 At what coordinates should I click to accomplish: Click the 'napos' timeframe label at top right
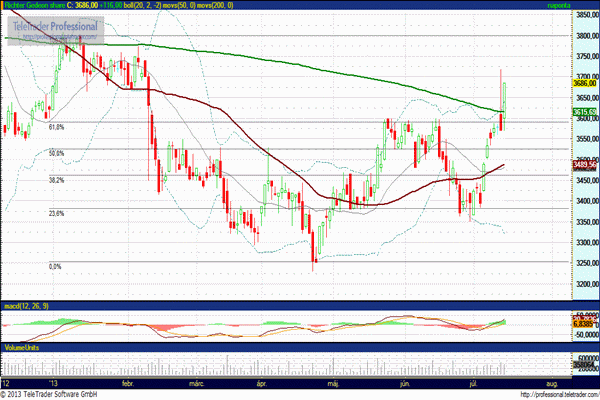[583, 6]
